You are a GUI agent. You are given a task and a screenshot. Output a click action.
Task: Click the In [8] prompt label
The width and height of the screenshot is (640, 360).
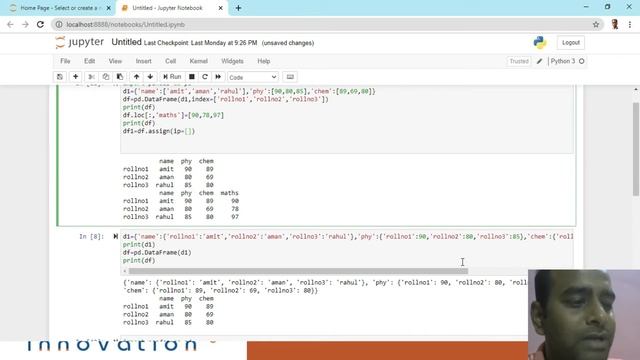pos(91,237)
